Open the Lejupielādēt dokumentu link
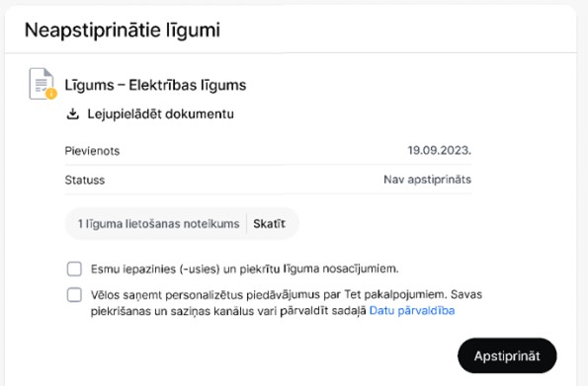Screen dimensions: 588x386 tap(160, 114)
